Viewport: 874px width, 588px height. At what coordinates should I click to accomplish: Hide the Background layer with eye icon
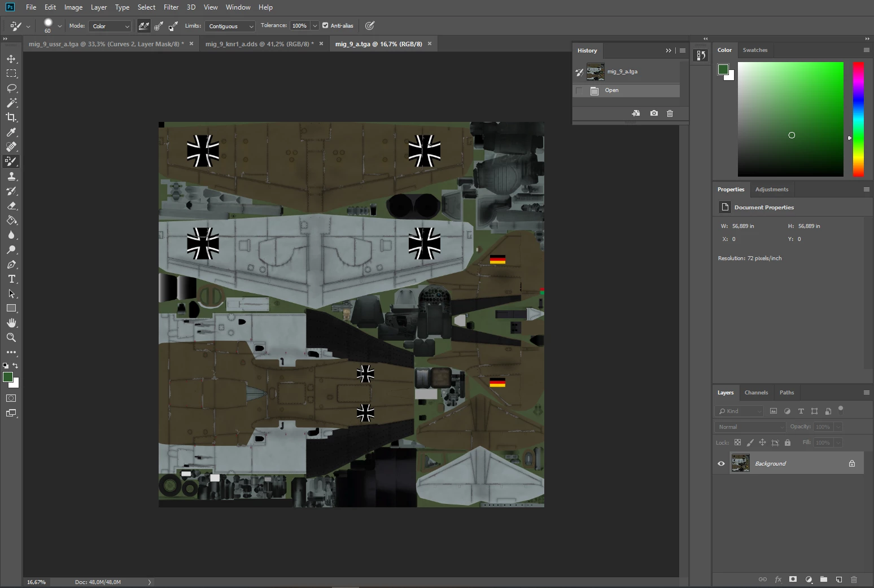721,463
